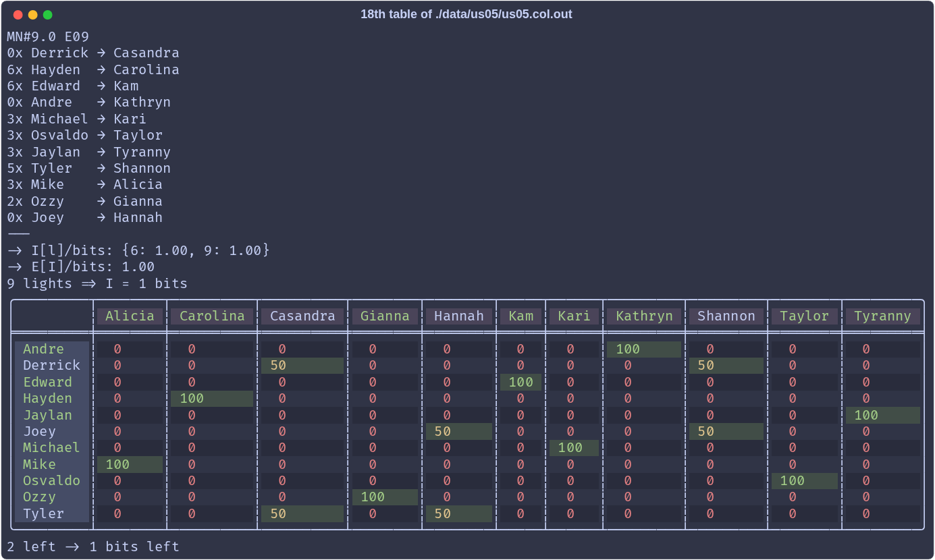
Task: Click the Kathryn column header
Action: click(x=644, y=316)
